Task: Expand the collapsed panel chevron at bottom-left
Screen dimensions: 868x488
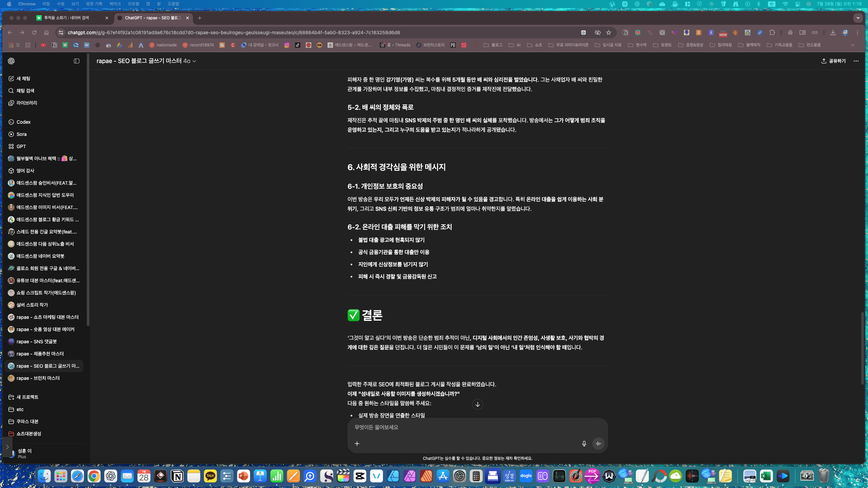Action: point(7,447)
